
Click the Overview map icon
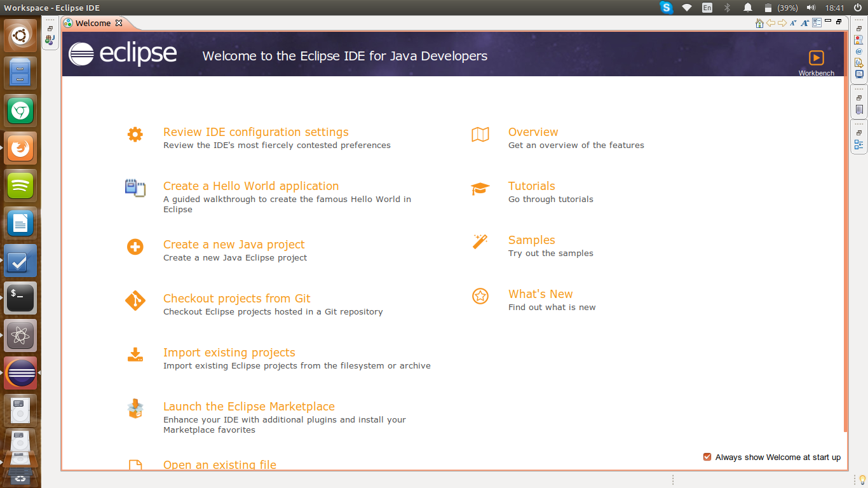(480, 134)
